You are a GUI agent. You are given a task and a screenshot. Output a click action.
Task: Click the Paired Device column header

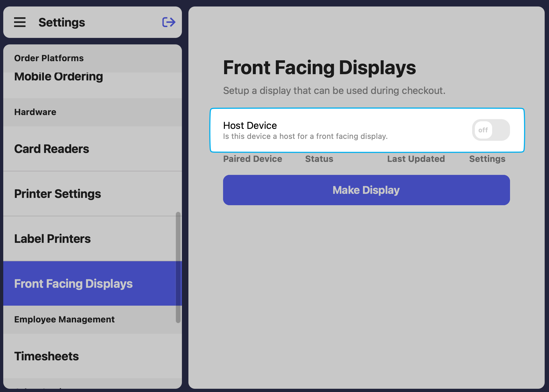click(x=252, y=159)
